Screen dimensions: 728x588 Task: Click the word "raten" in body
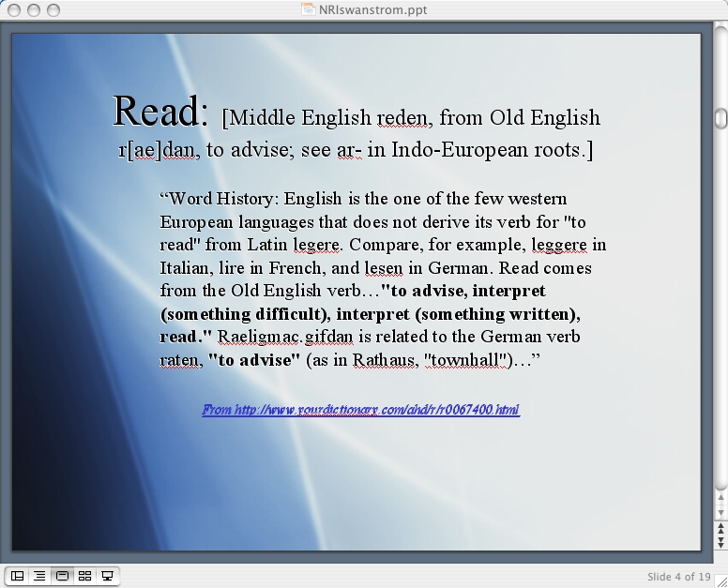(x=179, y=361)
